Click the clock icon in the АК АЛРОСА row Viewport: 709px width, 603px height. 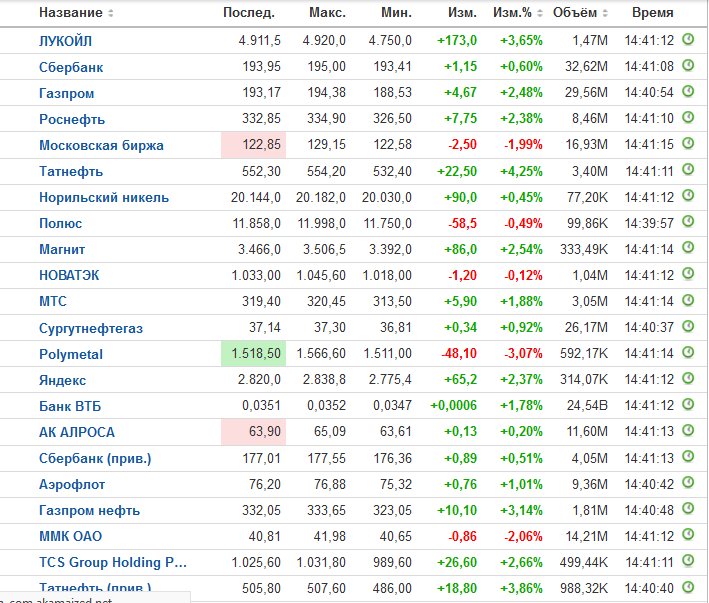[688, 430]
